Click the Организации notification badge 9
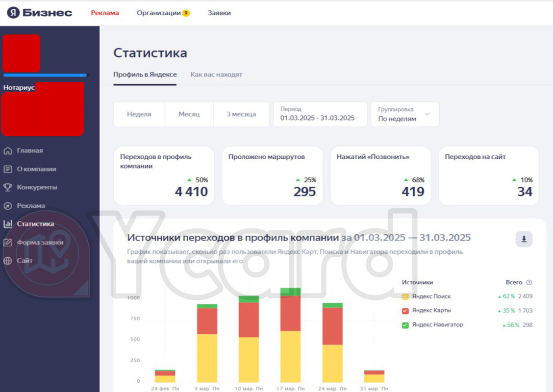 pos(186,13)
